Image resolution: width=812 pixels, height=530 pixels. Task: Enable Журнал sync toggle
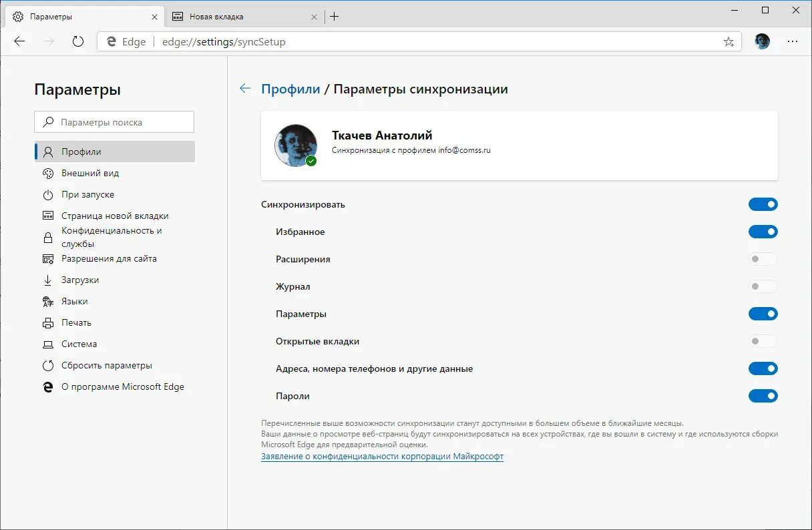pos(763,286)
